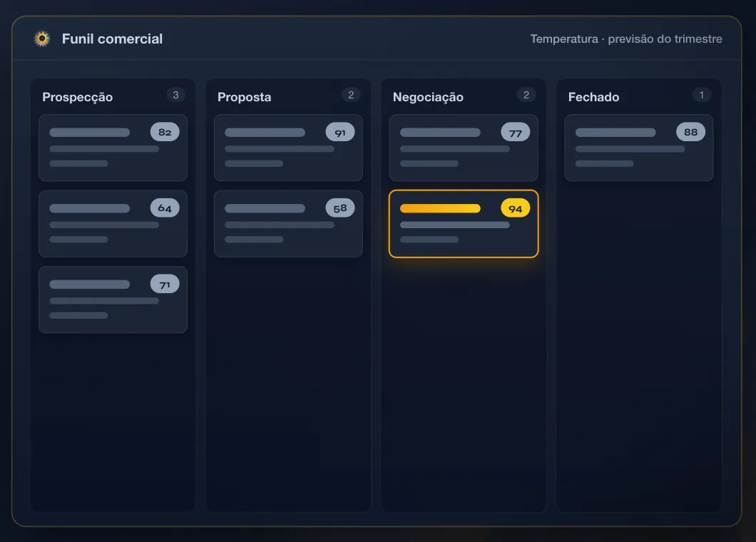The image size is (756, 542).
Task: Click the 64 temperature badge
Action: 165,208
